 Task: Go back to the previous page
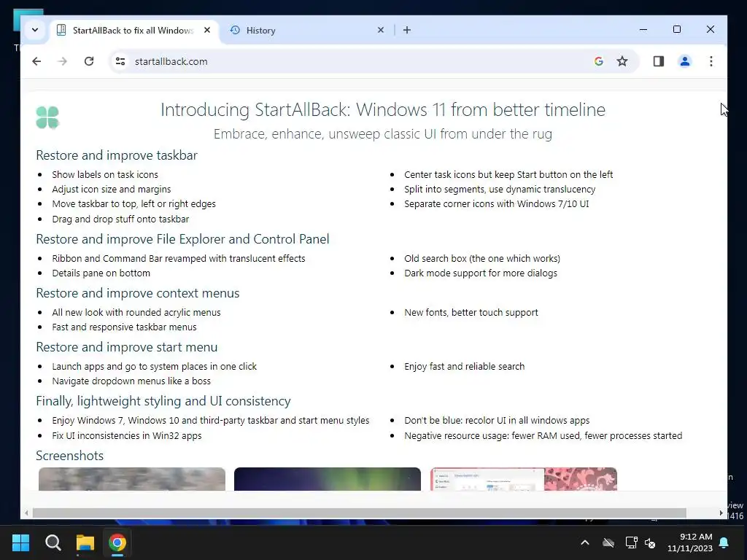(x=36, y=61)
